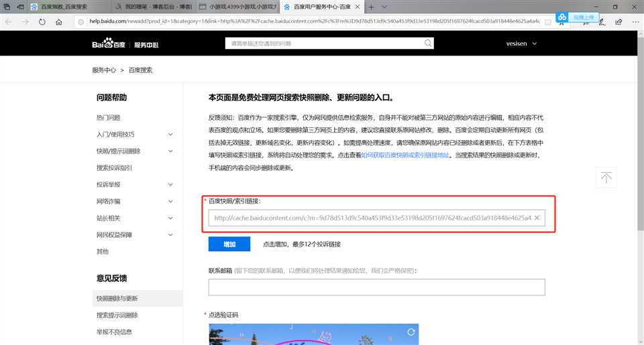Image resolution: width=644 pixels, height=345 pixels.
Task: Open browser more-options ellipsis menu
Action: click(635, 21)
